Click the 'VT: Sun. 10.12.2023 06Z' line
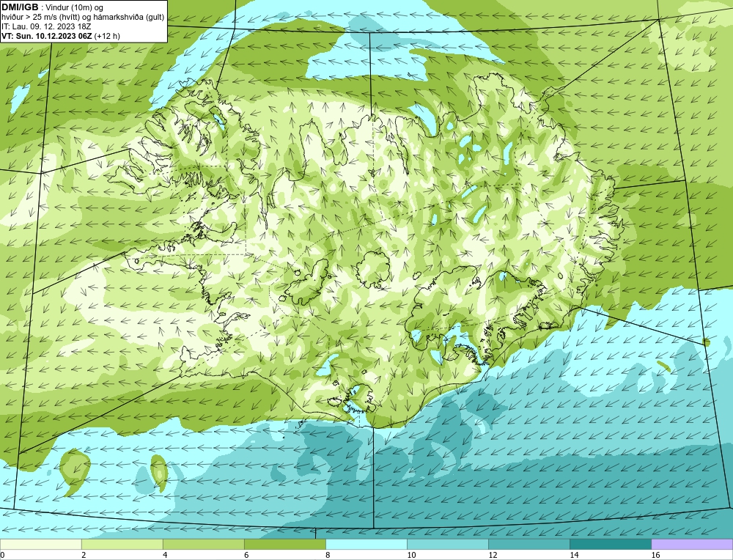 point(47,36)
